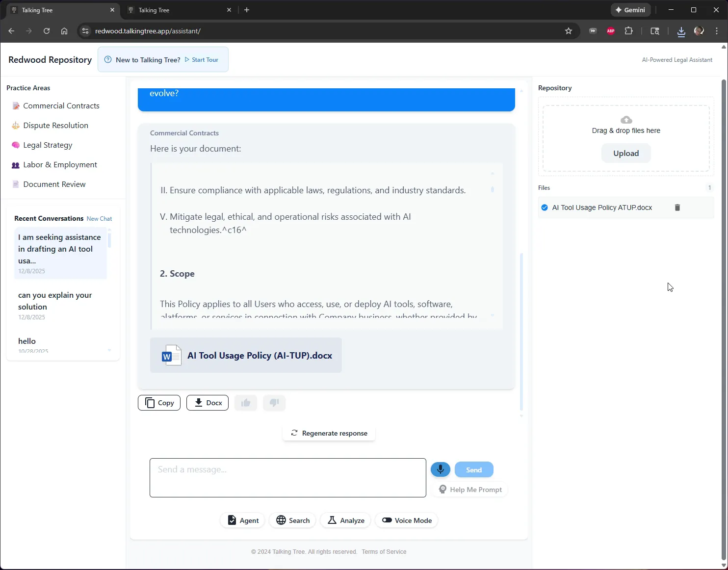Open Gemini in the browser
The image size is (728, 570).
[631, 10]
